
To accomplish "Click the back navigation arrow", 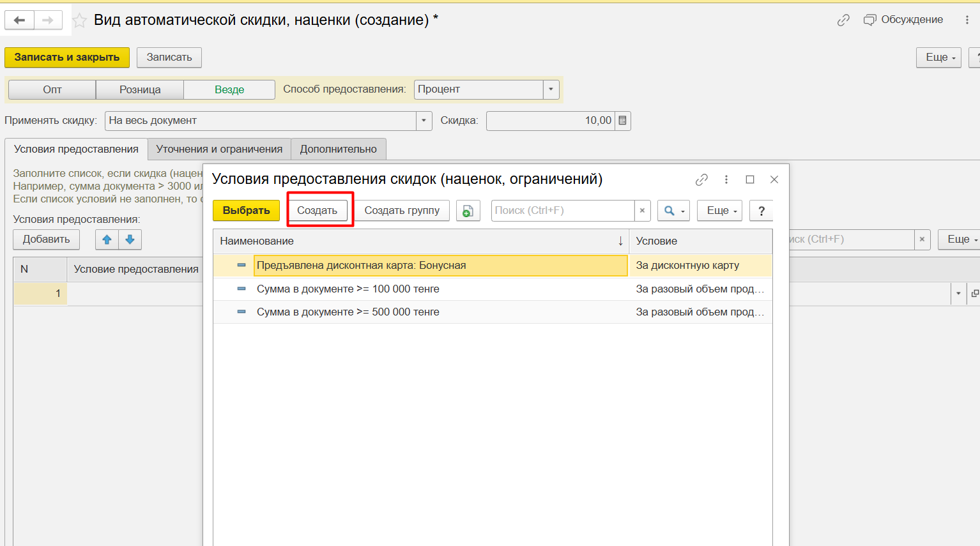I will pyautogui.click(x=19, y=20).
